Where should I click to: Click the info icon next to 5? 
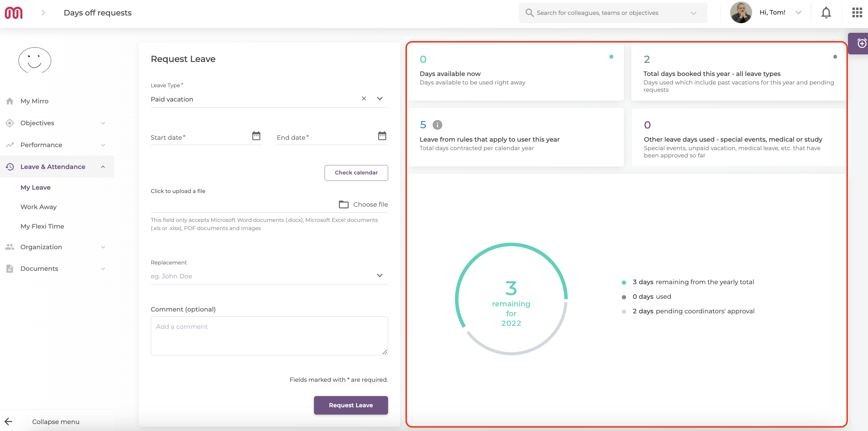coord(437,125)
